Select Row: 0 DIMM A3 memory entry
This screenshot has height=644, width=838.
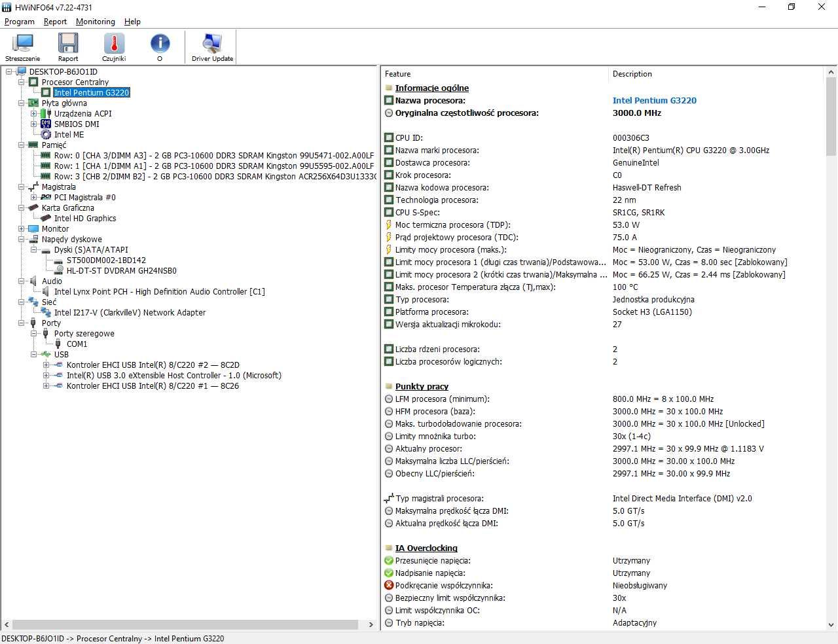214,155
